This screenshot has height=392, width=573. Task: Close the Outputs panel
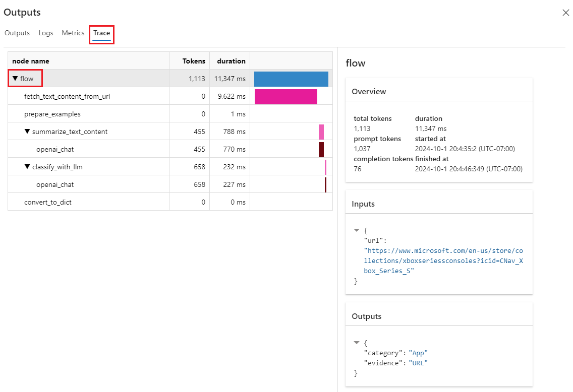[x=565, y=13]
